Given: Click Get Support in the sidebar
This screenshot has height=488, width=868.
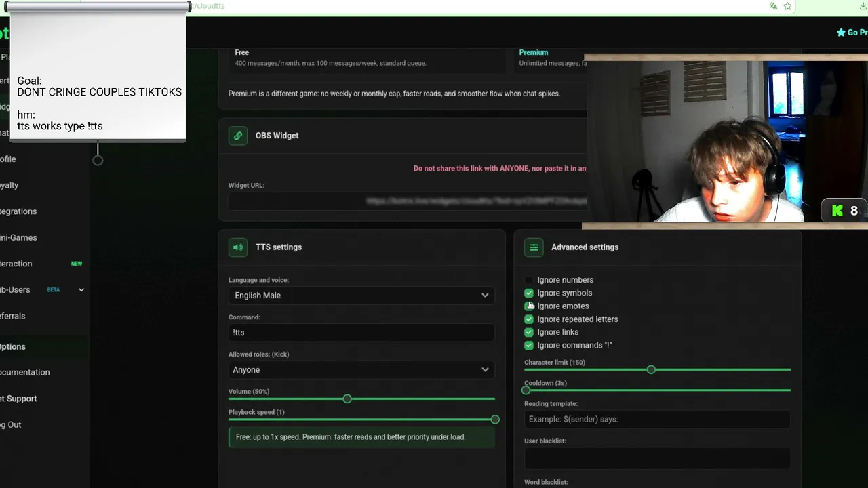Looking at the screenshot, I should click(x=18, y=399).
